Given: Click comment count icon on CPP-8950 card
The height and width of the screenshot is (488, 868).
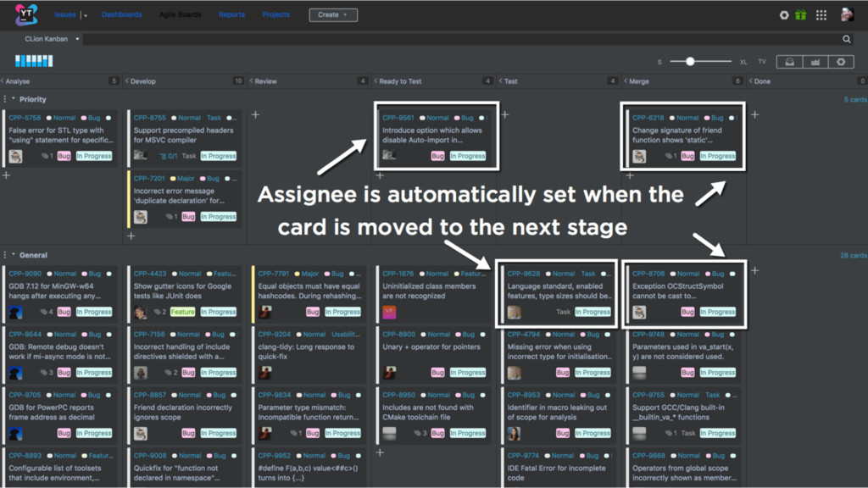Looking at the screenshot, I should tap(418, 433).
